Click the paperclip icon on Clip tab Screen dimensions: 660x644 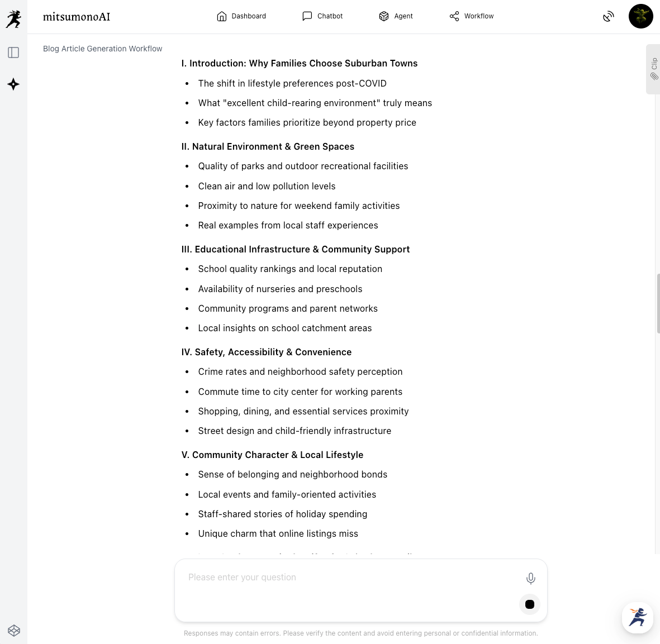click(x=654, y=77)
